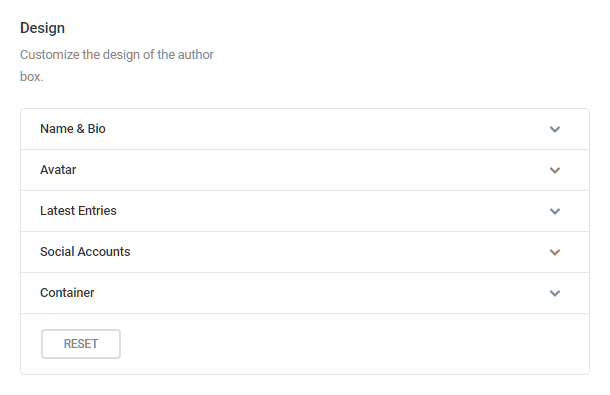
Task: Click the chevron arrow on the Container row
Action: [x=555, y=293]
